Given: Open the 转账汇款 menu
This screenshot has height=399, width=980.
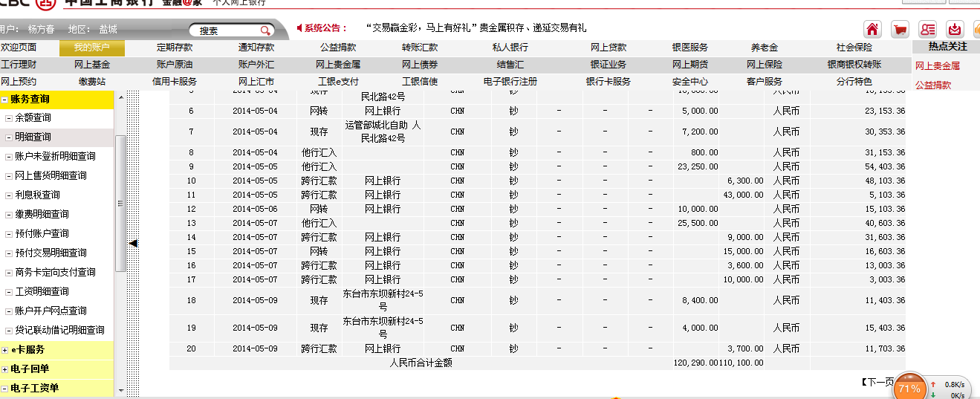Looking at the screenshot, I should (x=420, y=48).
